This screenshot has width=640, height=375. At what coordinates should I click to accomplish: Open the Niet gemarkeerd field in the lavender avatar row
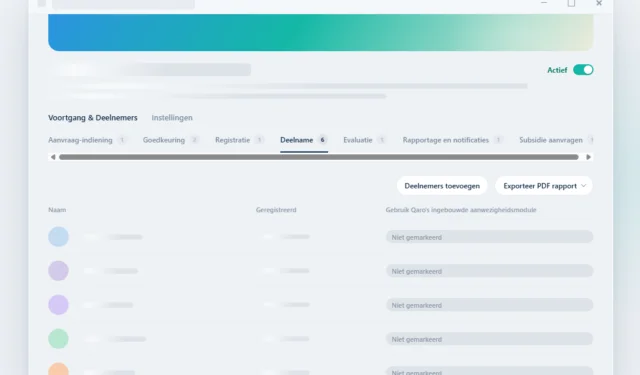489,305
